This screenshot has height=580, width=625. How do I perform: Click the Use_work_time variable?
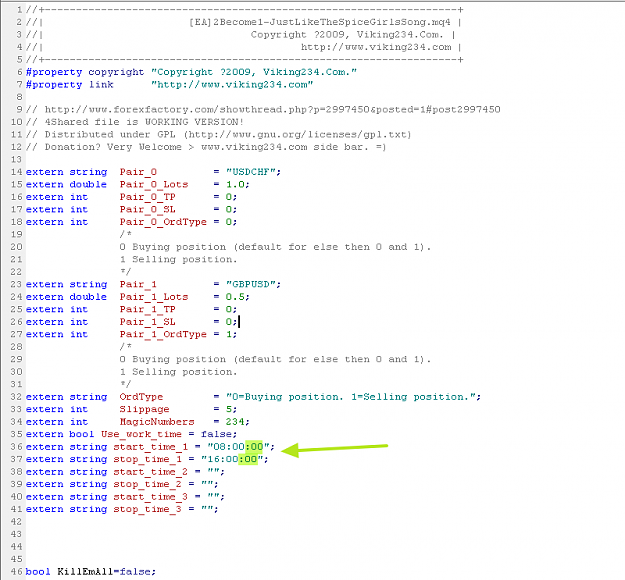pos(141,434)
